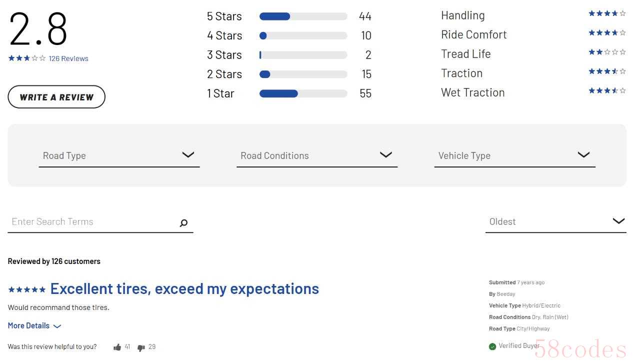Screen dimensions: 634x364
Task: Click the thumbs up helpful icon
Action: [x=117, y=347]
